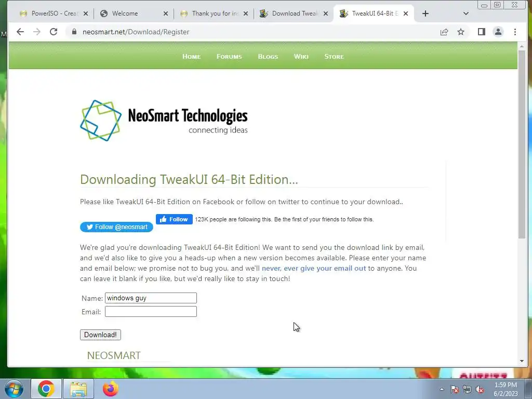Viewport: 532px width, 399px height.
Task: Expand the tab search dropdown
Action: [465, 14]
